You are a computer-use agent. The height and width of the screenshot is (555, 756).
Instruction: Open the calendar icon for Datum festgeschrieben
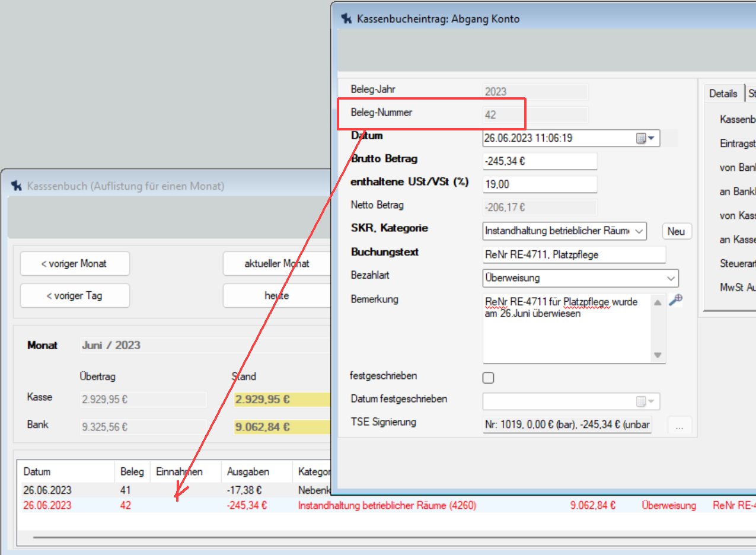tap(641, 401)
